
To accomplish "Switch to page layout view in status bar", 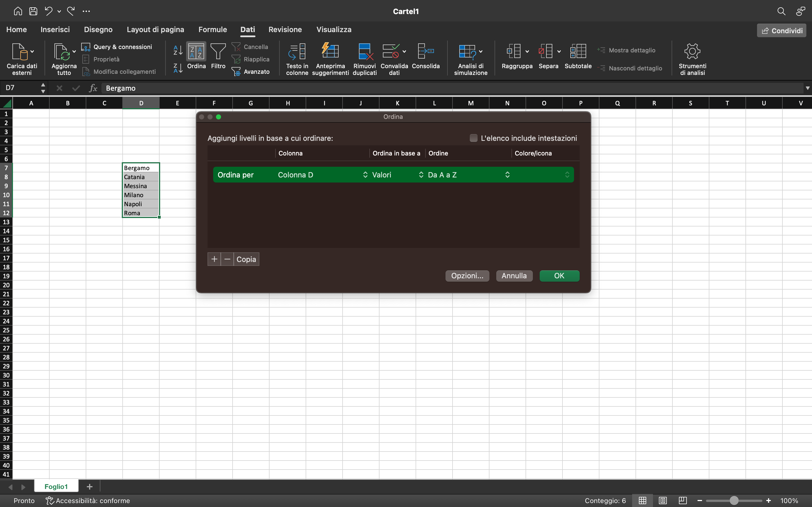I will 663,501.
